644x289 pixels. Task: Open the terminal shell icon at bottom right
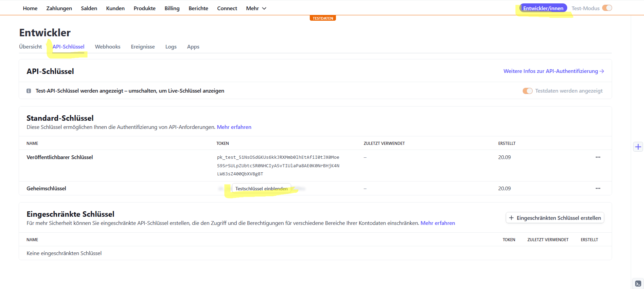pos(638,284)
